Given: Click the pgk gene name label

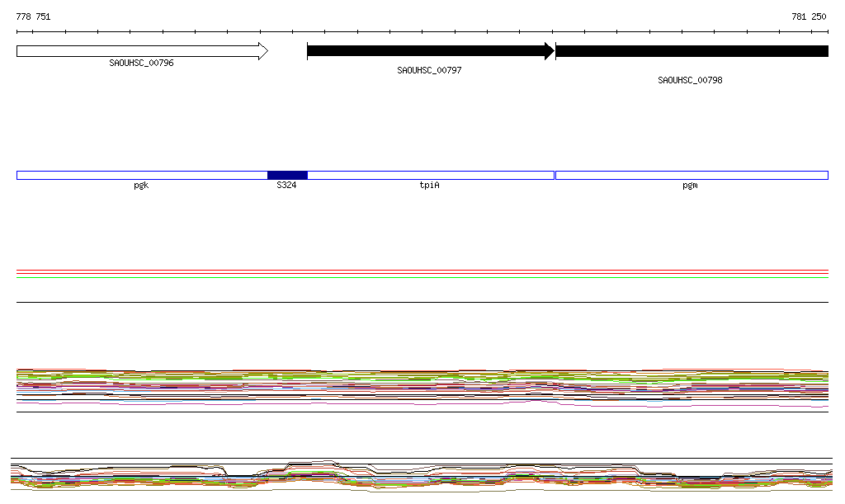Looking at the screenshot, I should [141, 186].
